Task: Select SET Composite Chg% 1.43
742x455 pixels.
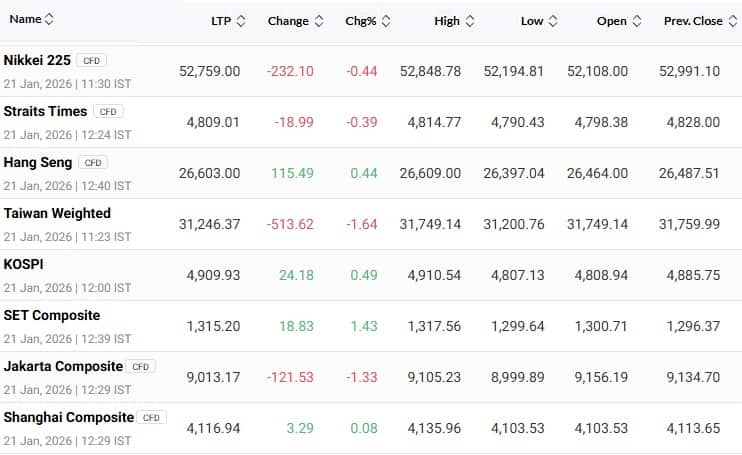Action: (x=364, y=326)
